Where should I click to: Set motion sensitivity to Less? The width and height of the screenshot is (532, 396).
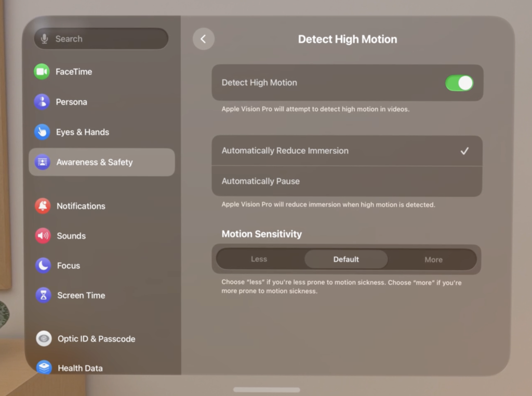259,259
